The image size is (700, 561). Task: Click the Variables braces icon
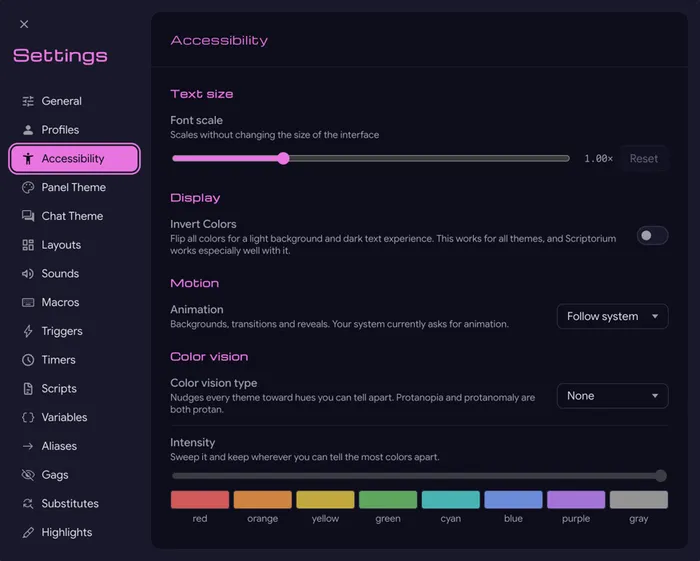(28, 417)
